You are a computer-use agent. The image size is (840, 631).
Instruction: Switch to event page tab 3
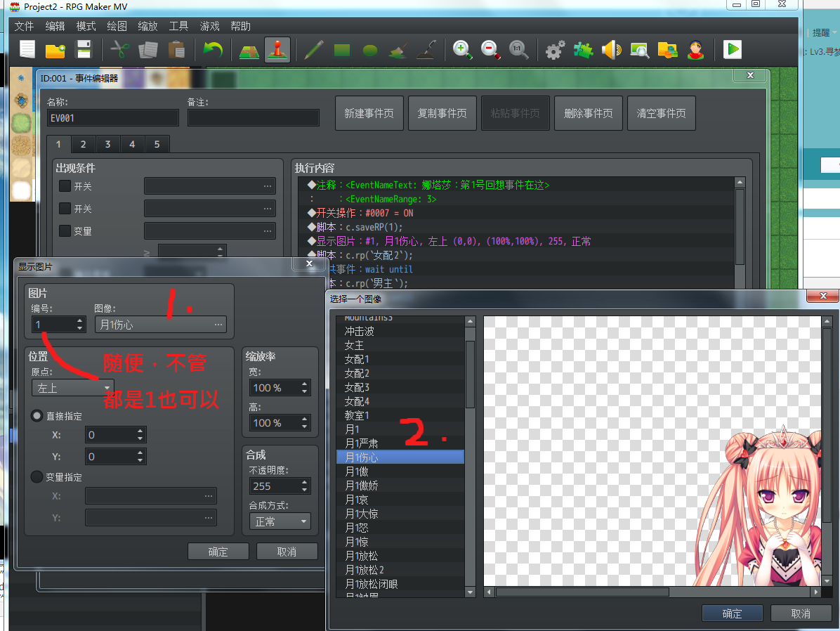pos(107,144)
